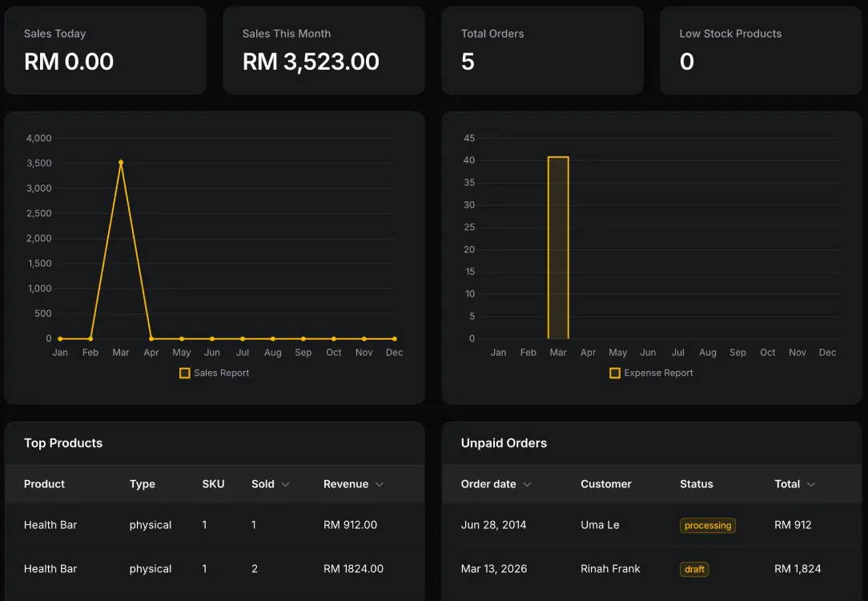Viewport: 868px width, 601px height.
Task: Open the Sales This Month card
Action: tap(323, 50)
